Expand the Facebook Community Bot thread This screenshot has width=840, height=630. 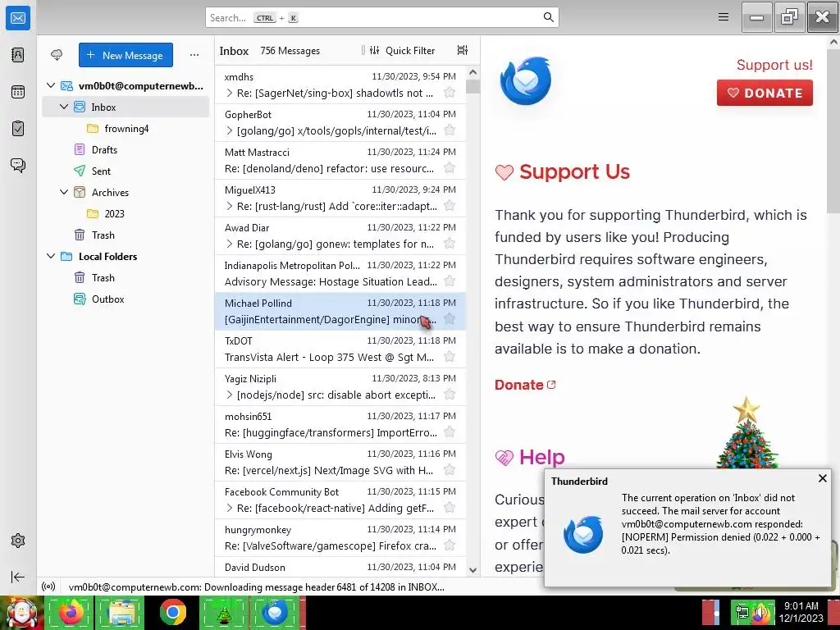point(230,508)
